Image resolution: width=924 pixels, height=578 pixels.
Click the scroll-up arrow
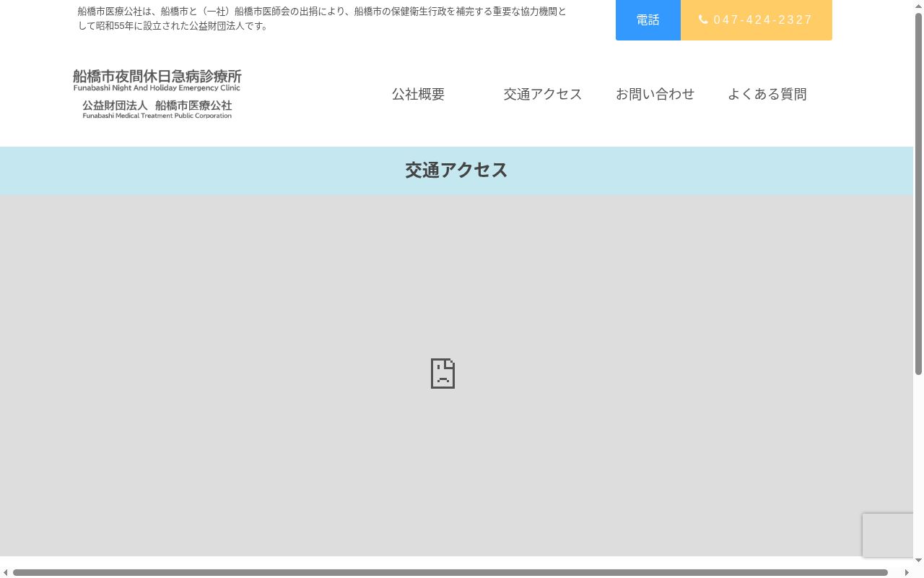click(x=918, y=5)
